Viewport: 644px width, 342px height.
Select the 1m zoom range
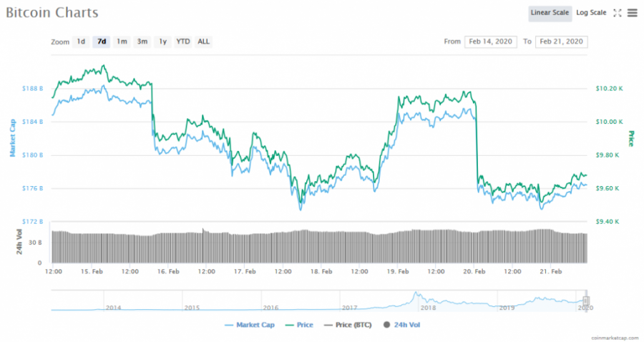click(x=122, y=41)
